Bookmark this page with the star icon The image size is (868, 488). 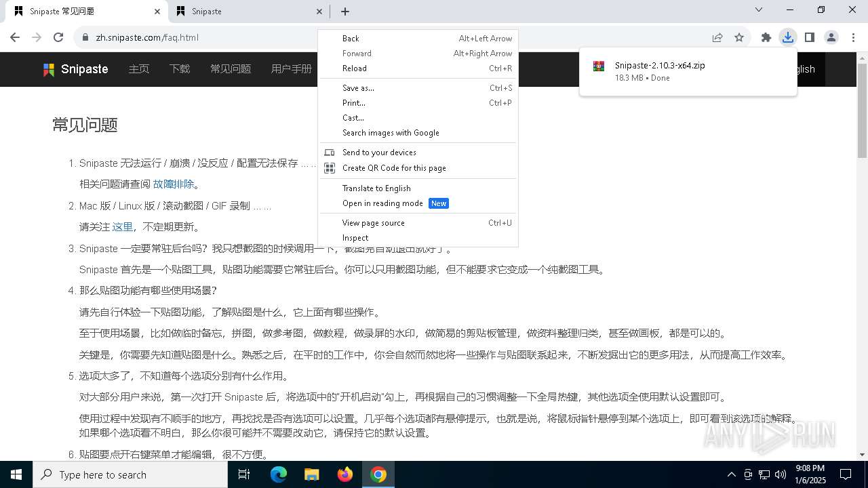(x=739, y=37)
